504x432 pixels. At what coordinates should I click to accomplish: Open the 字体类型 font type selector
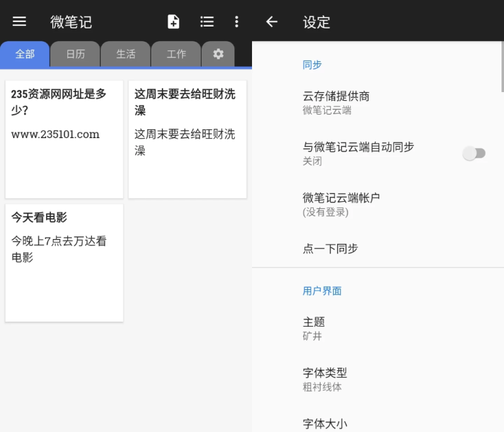378,380
